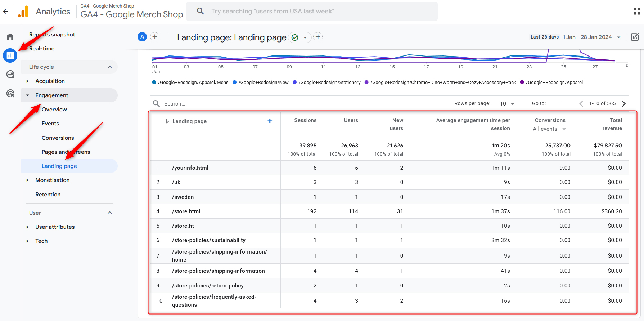Sort table by Total revenue column
The width and height of the screenshot is (644, 321).
click(612, 124)
